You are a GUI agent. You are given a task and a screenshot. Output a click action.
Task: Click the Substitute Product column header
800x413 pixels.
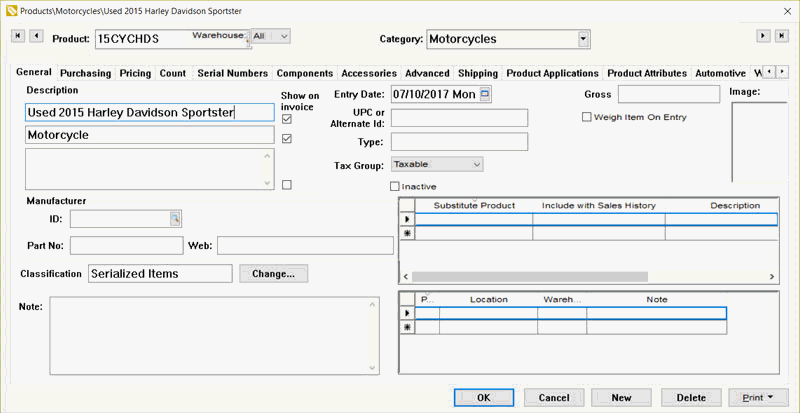tap(474, 205)
